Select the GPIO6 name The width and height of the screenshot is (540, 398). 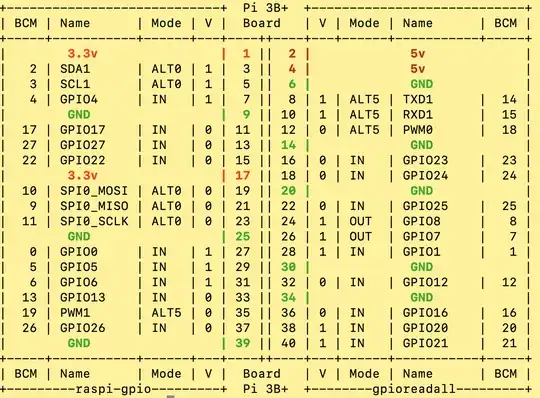click(79, 282)
